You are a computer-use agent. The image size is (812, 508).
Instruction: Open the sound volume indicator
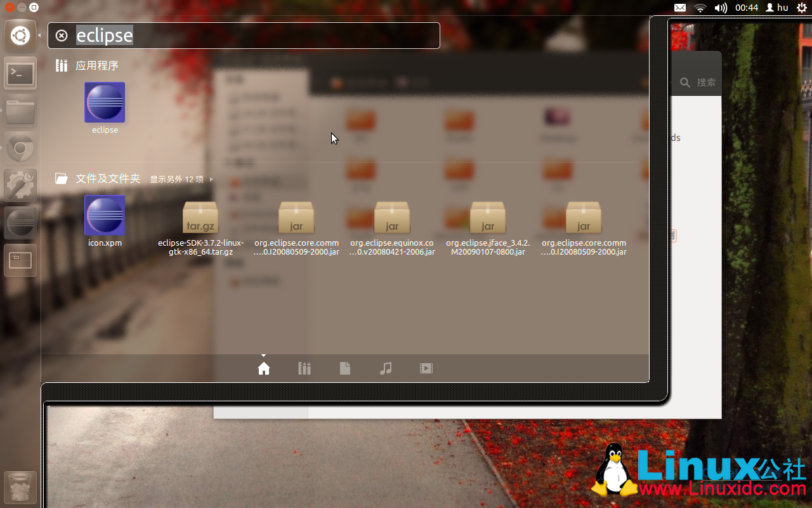pyautogui.click(x=721, y=8)
